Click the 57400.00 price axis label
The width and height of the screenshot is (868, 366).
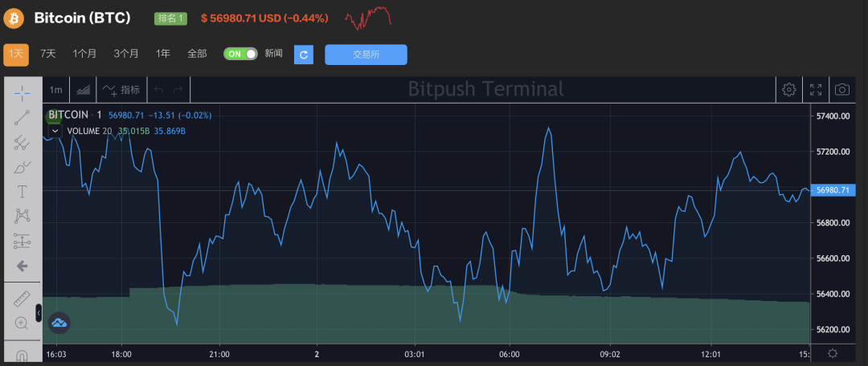coord(833,116)
